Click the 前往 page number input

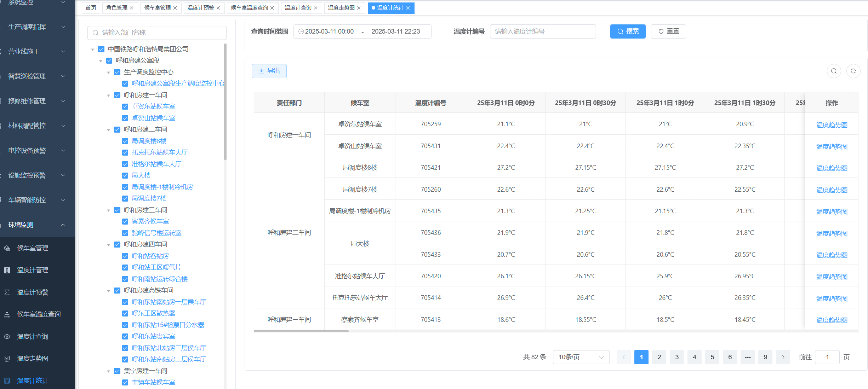[827, 357]
